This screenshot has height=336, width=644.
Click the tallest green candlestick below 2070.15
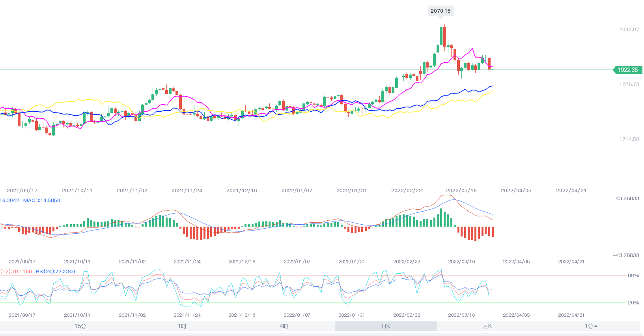point(441,36)
